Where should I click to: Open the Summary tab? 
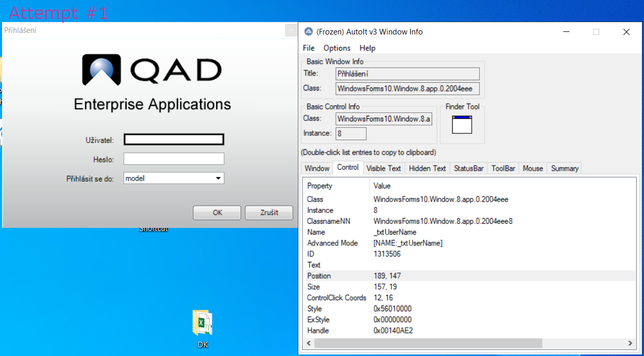coord(565,168)
